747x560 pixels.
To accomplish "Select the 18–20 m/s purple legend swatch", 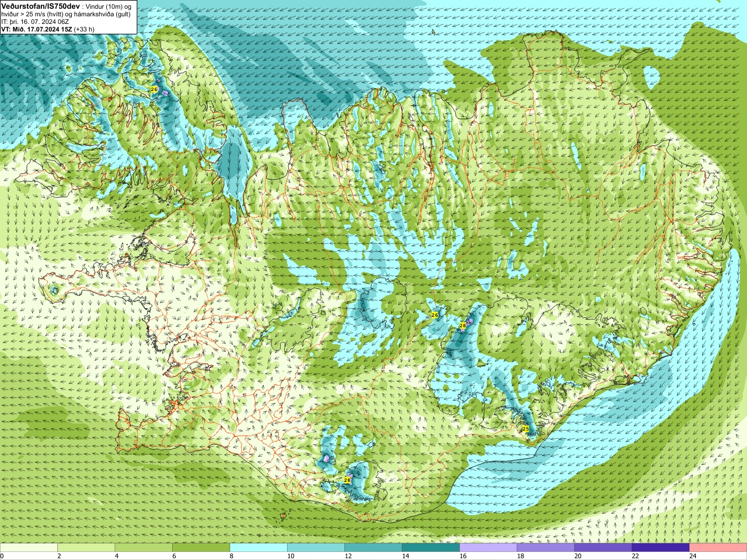I will click(x=546, y=548).
